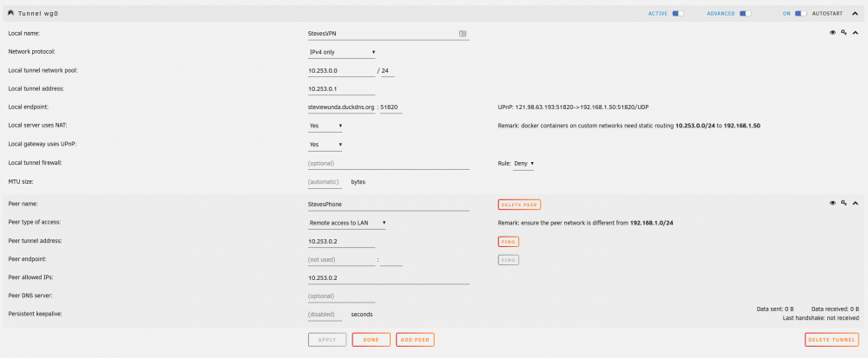Toggle the ACTIVE switch
Image resolution: width=868 pixels, height=358 pixels.
click(x=678, y=14)
